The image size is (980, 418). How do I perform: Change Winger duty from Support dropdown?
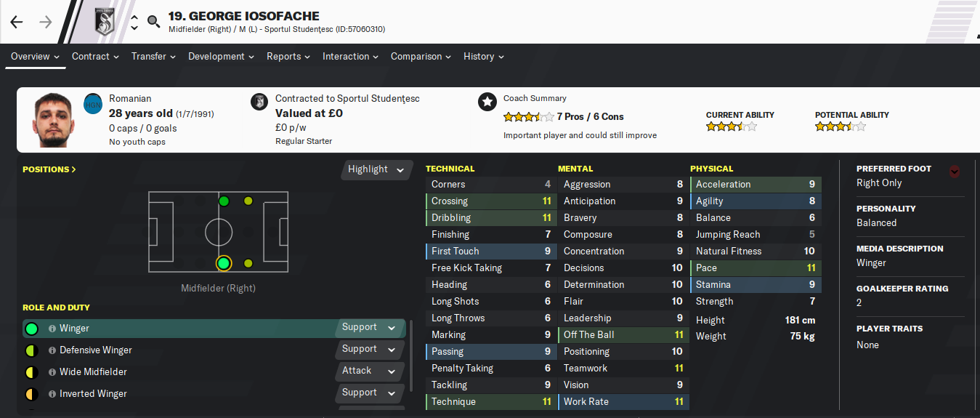point(370,328)
